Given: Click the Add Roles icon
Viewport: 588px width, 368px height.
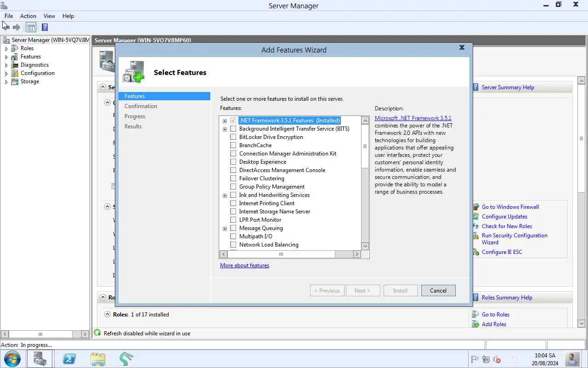Looking at the screenshot, I should (476, 324).
